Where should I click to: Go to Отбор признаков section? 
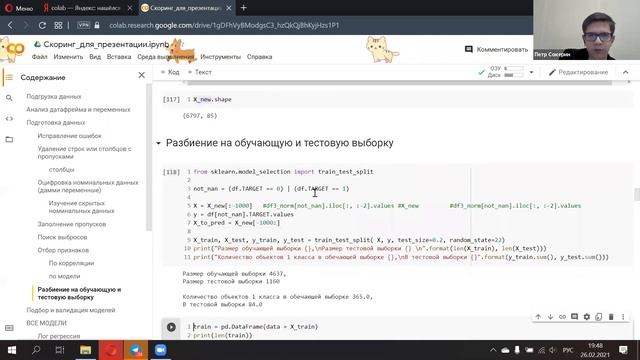63,250
